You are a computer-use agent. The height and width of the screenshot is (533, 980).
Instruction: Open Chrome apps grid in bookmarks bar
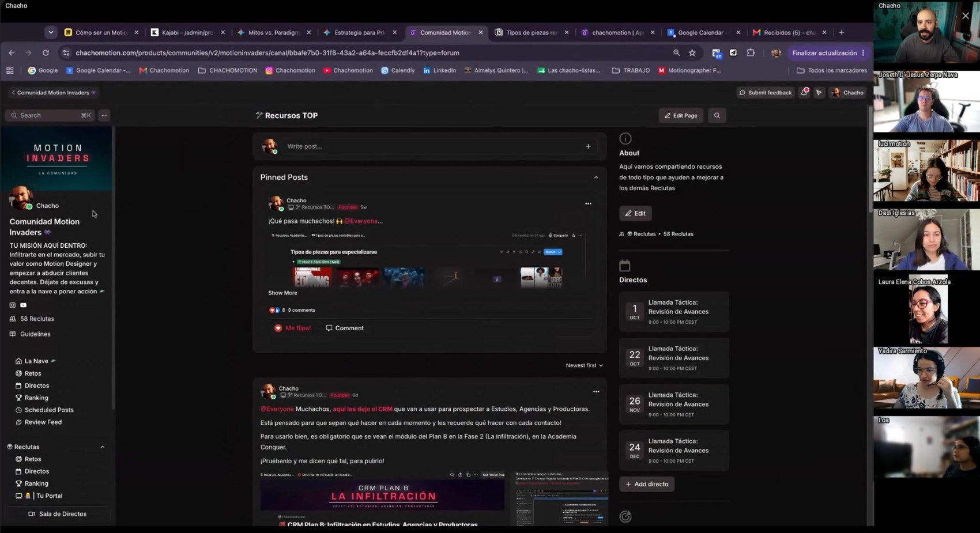[10, 70]
